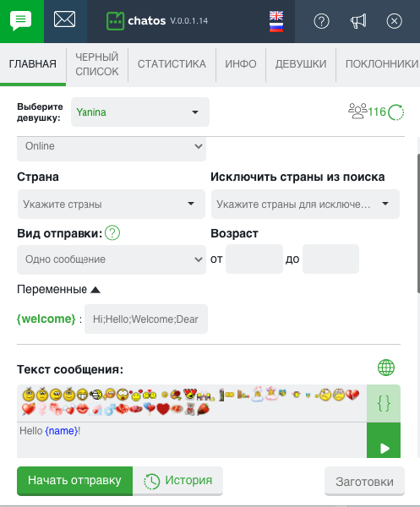420x507 pixels.
Task: Open the Одно сообщение send type dropdown
Action: point(112,259)
